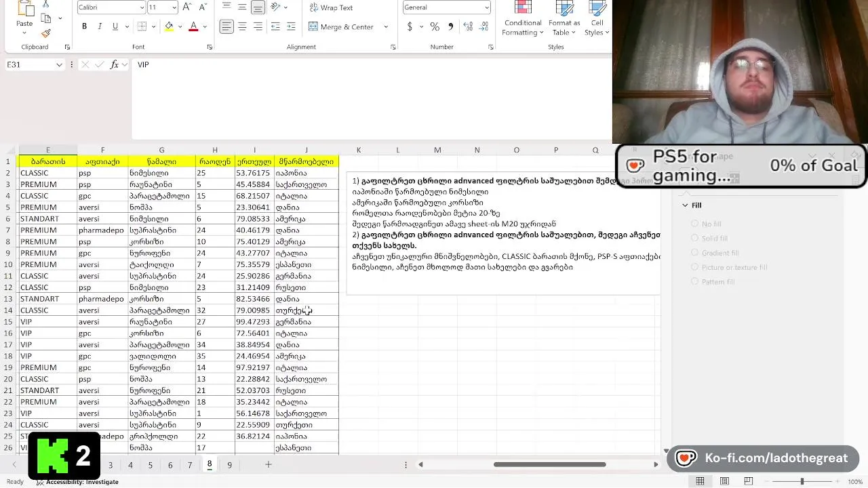
Task: Open the Alignment dialog launcher
Action: (x=393, y=47)
